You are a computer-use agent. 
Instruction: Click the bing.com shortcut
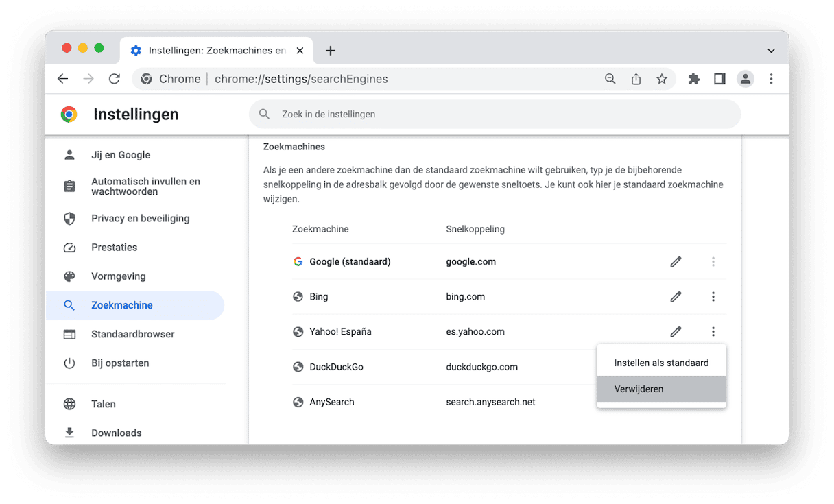(x=465, y=297)
